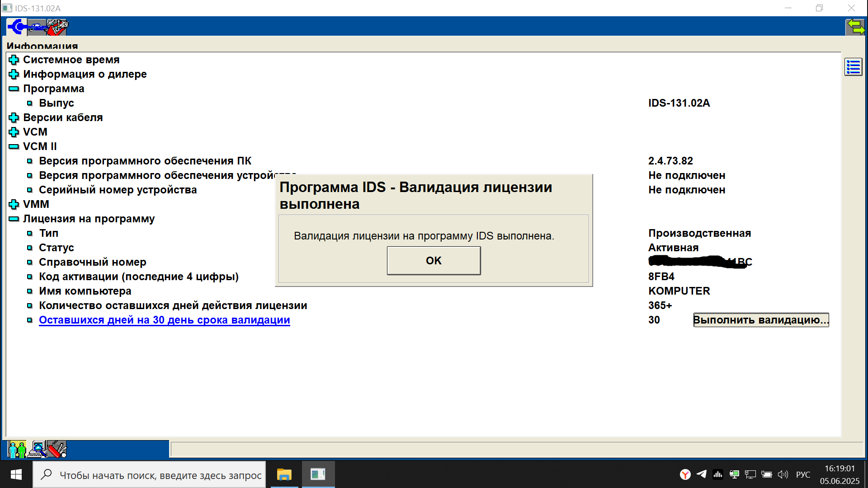
Task: Open the Оставшихся дней на 30 день link
Action: click(x=165, y=320)
